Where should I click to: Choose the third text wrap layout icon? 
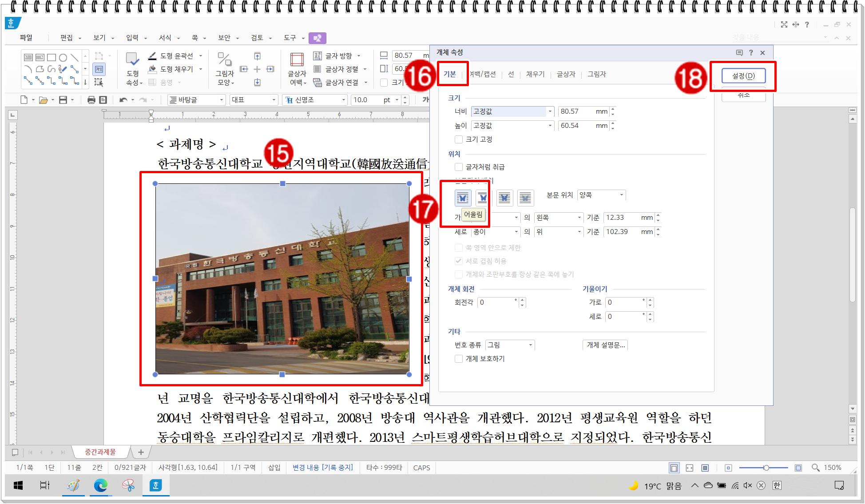coord(504,198)
